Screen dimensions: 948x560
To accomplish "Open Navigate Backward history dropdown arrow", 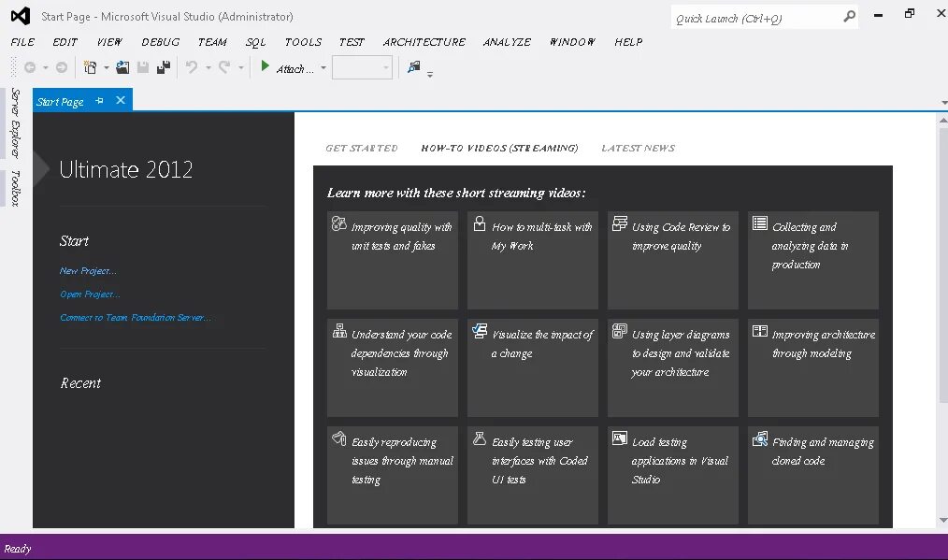I will click(46, 67).
